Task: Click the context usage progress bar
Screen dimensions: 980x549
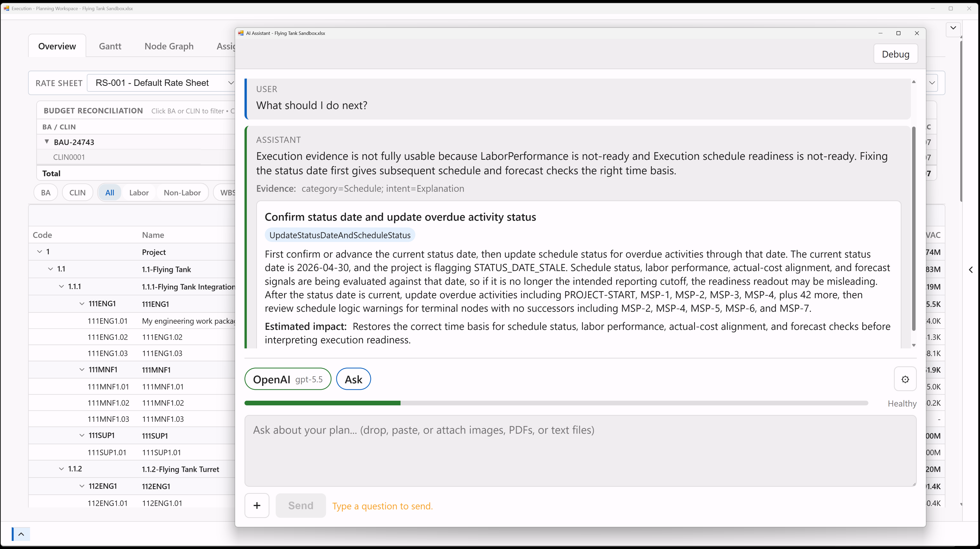Action: pos(556,403)
